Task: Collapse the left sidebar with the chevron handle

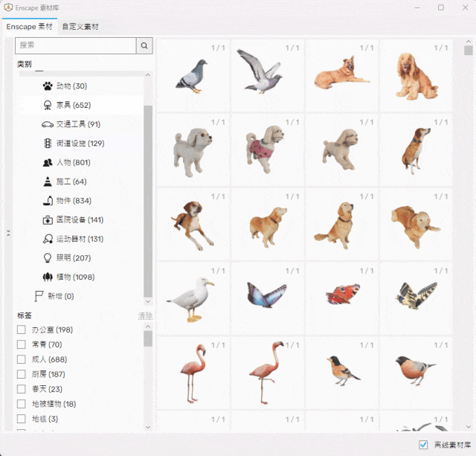Action: [8, 233]
